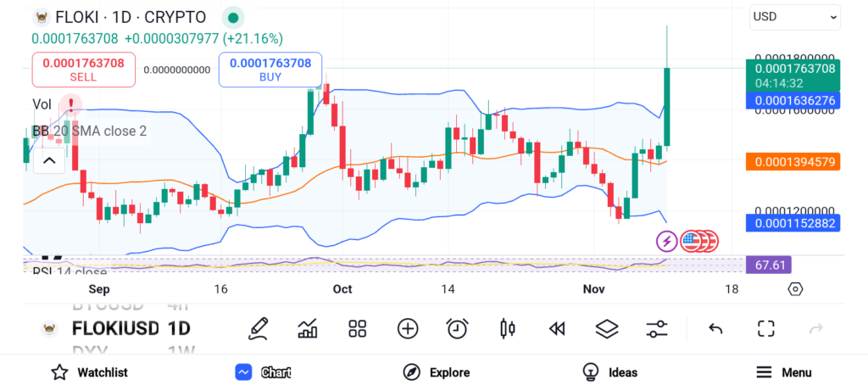This screenshot has width=868, height=391.
Task: Open the FLOKIUSD 1D symbol selector
Action: pos(117,328)
